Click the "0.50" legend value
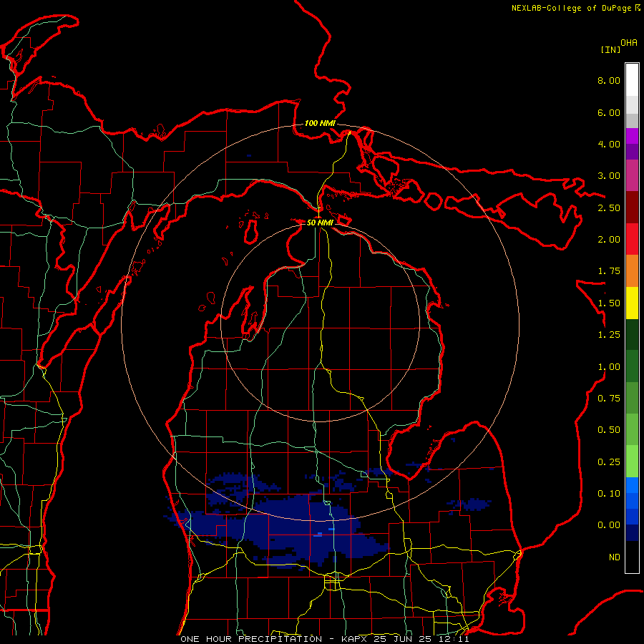Image resolution: width=644 pixels, height=644 pixels. [609, 430]
